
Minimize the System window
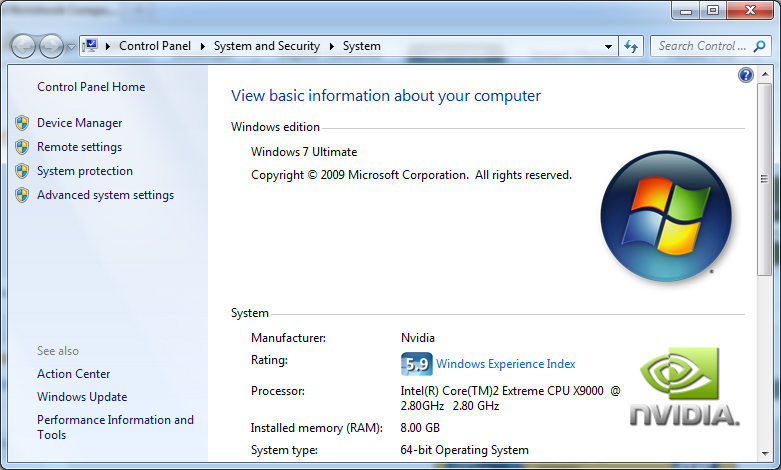(x=686, y=10)
